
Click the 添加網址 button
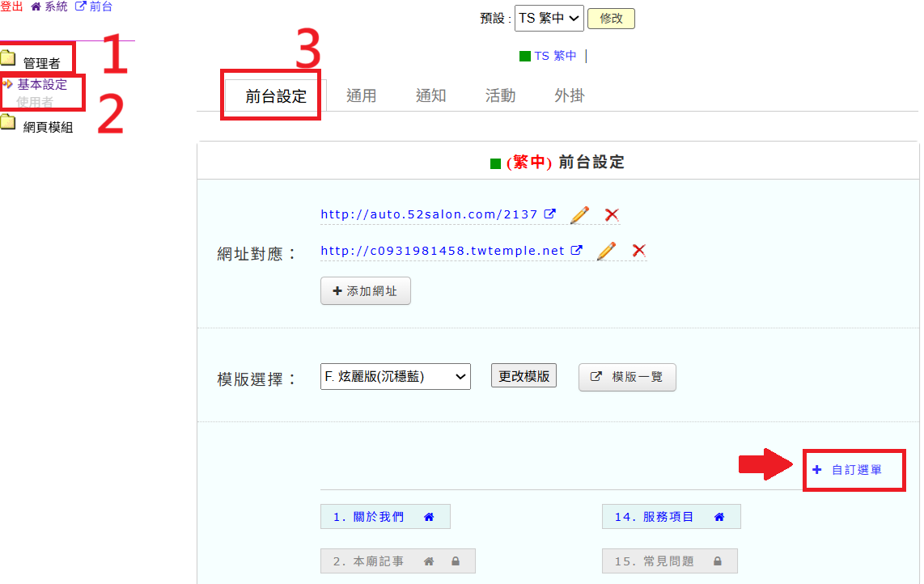pyautogui.click(x=365, y=291)
